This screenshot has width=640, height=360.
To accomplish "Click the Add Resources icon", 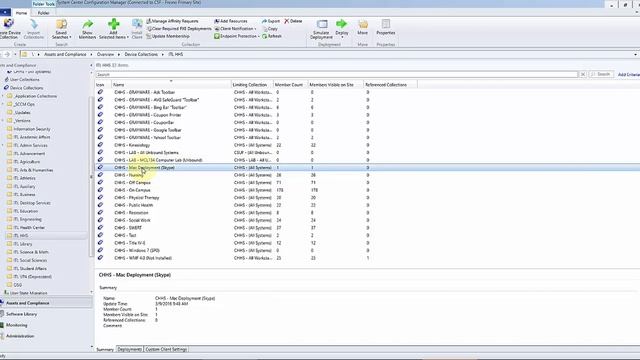I will pyautogui.click(x=217, y=21).
